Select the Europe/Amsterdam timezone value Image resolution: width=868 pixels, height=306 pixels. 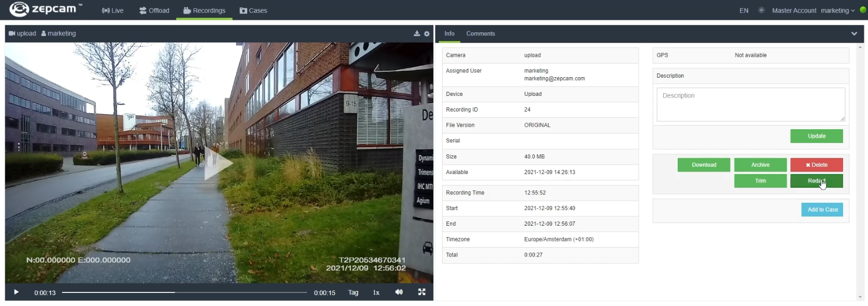pyautogui.click(x=559, y=239)
